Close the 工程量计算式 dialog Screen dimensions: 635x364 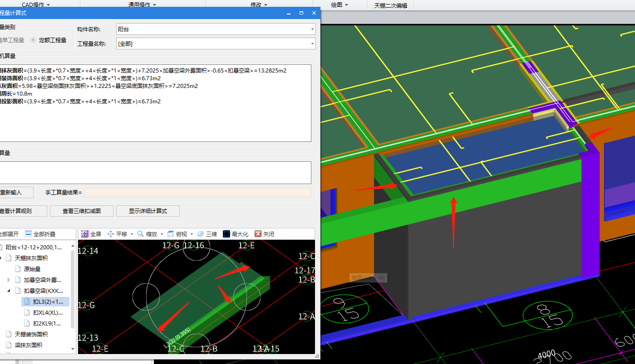pyautogui.click(x=314, y=13)
